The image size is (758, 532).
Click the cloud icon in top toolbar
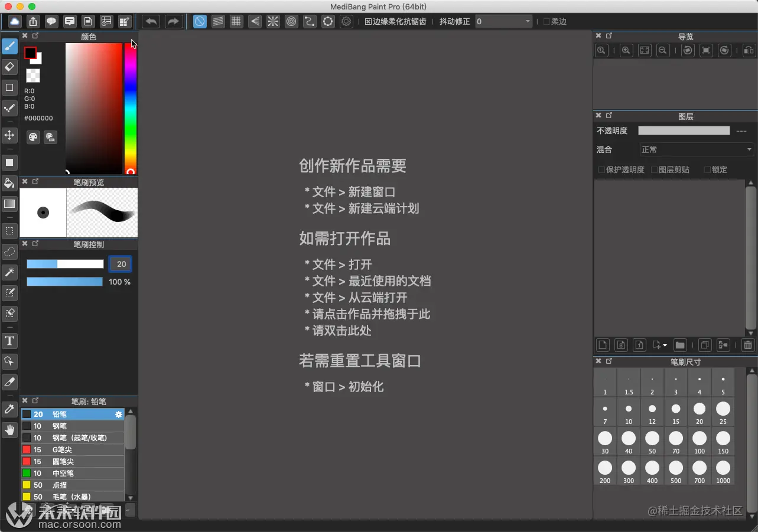(x=15, y=21)
